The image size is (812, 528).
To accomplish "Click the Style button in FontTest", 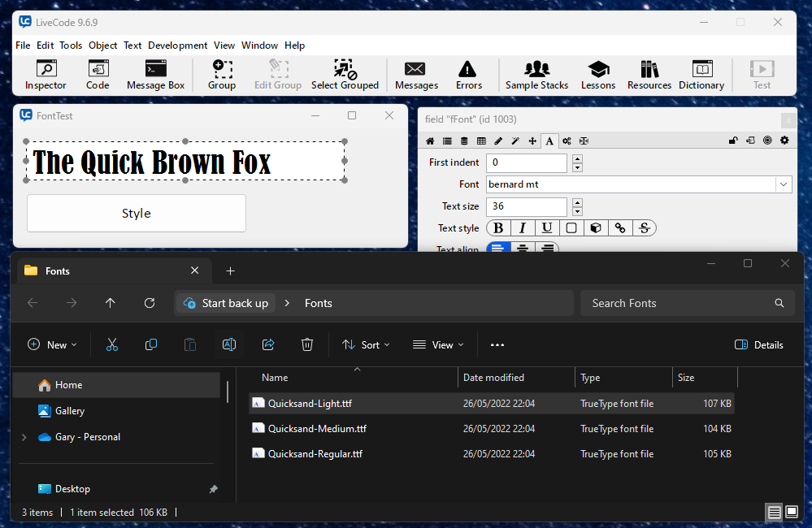I will [137, 213].
